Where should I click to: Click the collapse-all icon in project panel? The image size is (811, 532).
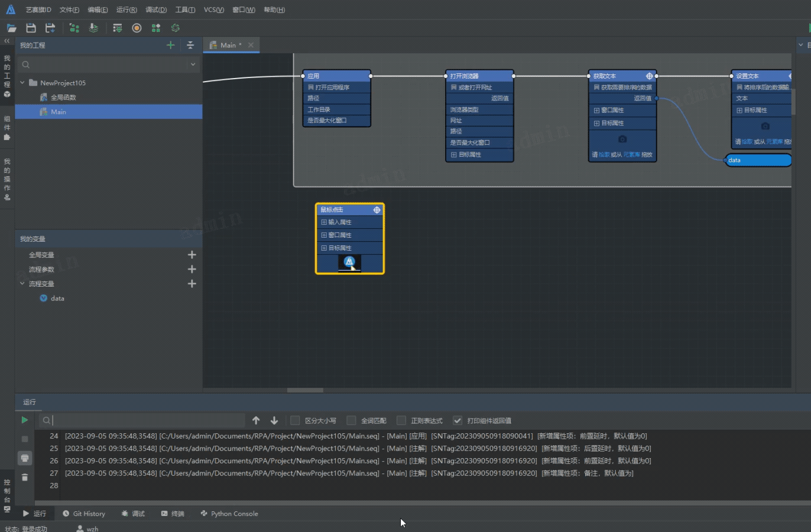tap(190, 45)
